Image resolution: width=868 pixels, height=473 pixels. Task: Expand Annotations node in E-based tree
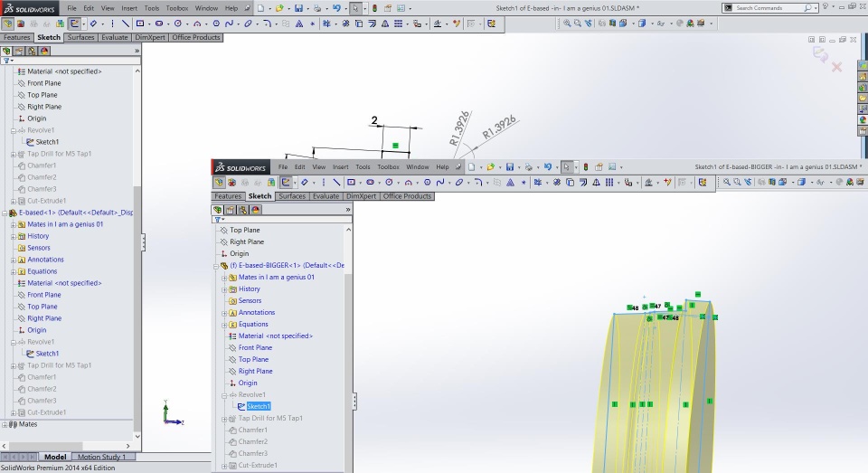(14, 260)
